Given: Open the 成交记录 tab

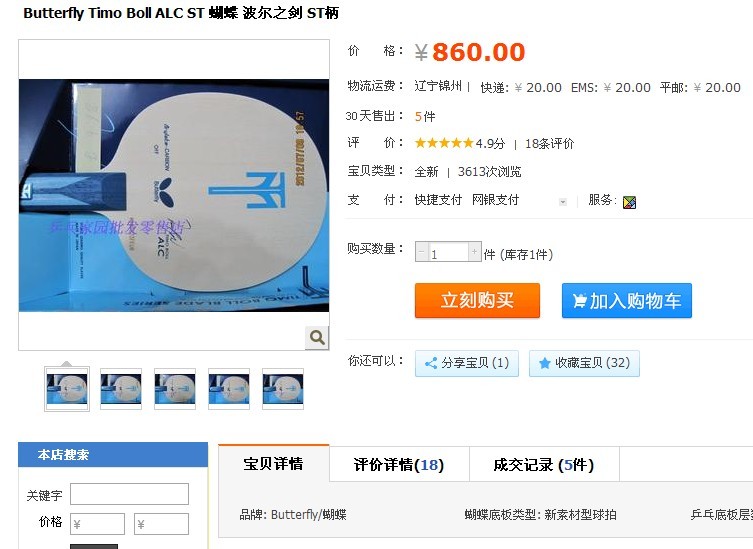Looking at the screenshot, I should point(544,464).
